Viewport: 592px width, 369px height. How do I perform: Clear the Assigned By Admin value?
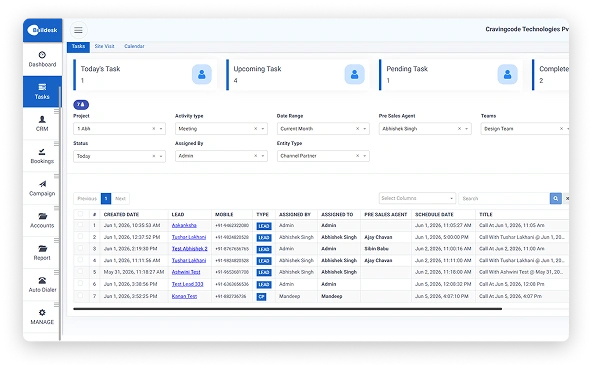click(x=256, y=156)
